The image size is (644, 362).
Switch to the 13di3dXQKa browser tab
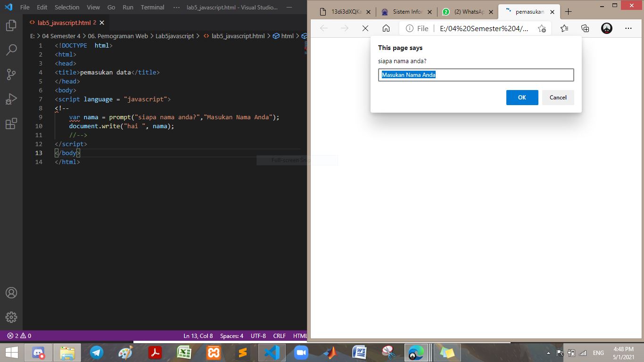tap(345, 12)
